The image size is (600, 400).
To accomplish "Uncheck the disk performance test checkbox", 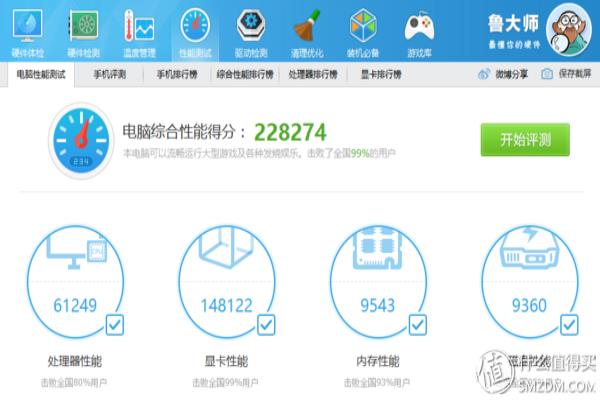I will click(x=569, y=325).
